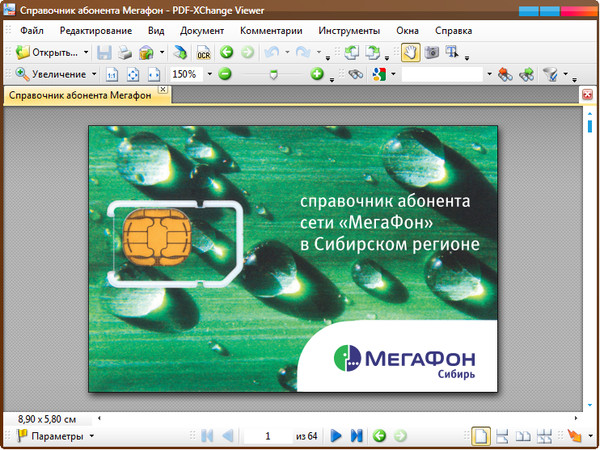This screenshot has height=450, width=600.
Task: Click the Undo arrow icon
Action: click(272, 52)
